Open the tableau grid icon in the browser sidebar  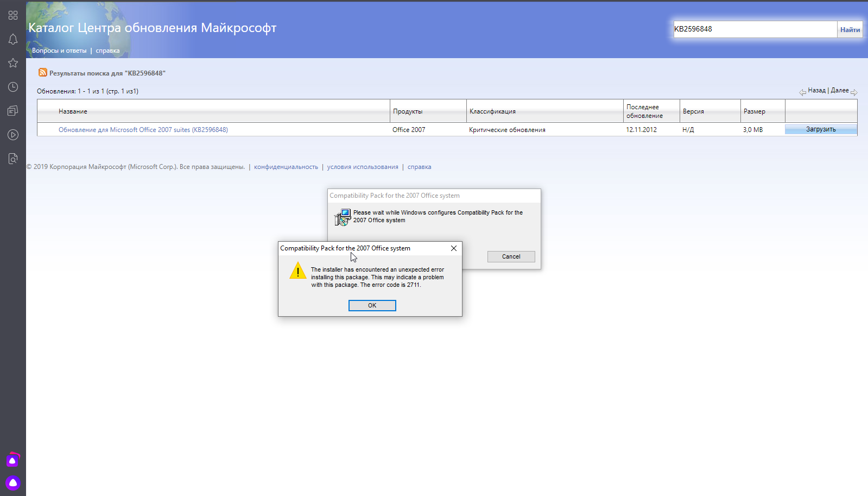point(13,15)
